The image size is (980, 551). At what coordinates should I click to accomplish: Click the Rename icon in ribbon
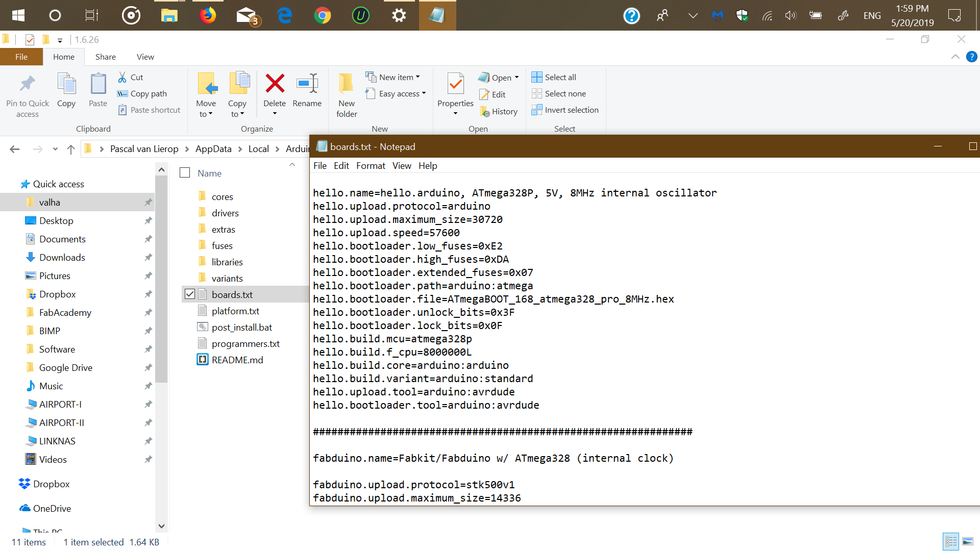pos(307,84)
